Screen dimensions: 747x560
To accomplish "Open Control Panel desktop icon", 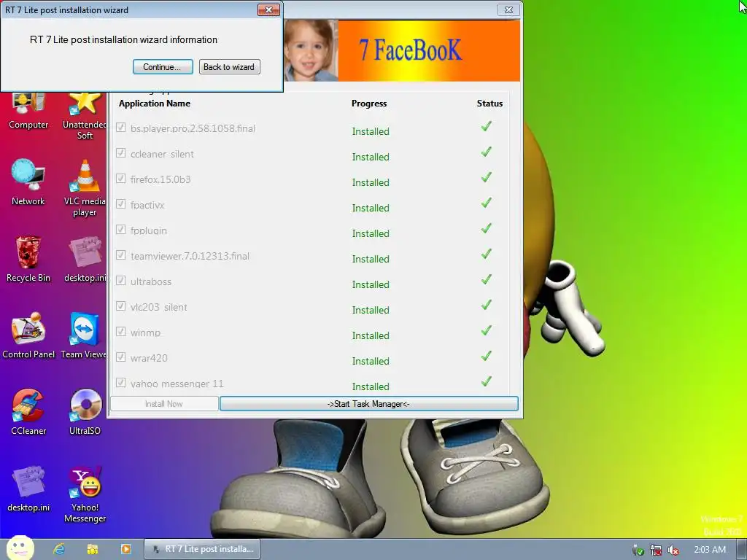I will pyautogui.click(x=28, y=335).
